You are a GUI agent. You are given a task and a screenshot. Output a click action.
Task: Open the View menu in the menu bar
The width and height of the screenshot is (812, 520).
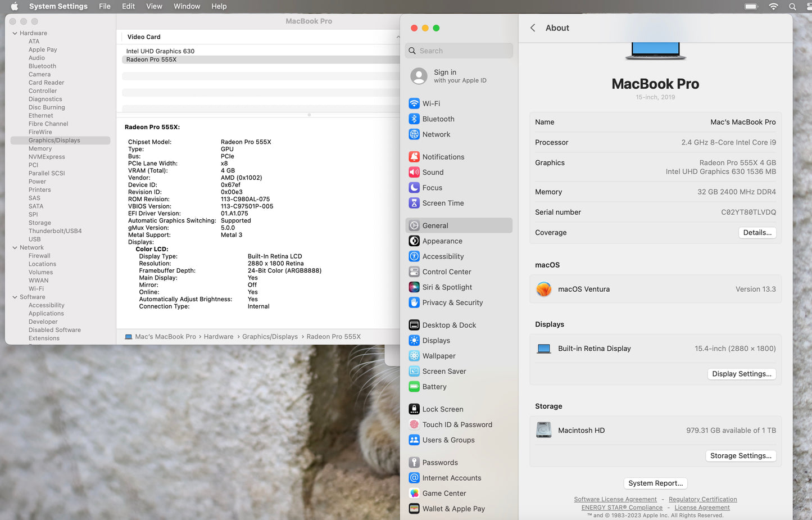pos(154,6)
